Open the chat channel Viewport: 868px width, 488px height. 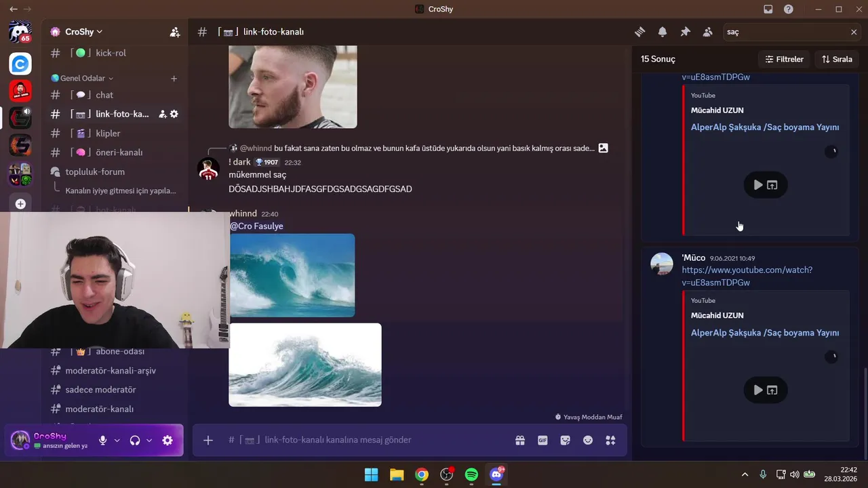pyautogui.click(x=115, y=95)
